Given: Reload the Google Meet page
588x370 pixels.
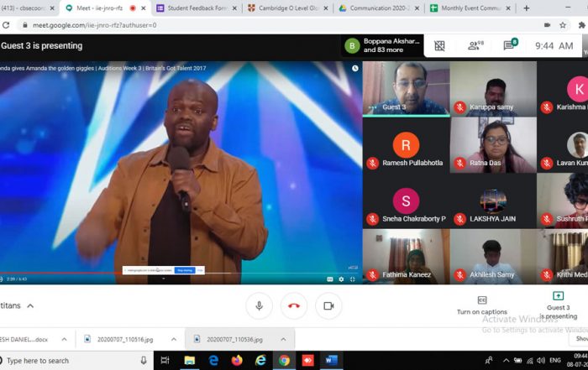Looking at the screenshot, I should (6, 25).
